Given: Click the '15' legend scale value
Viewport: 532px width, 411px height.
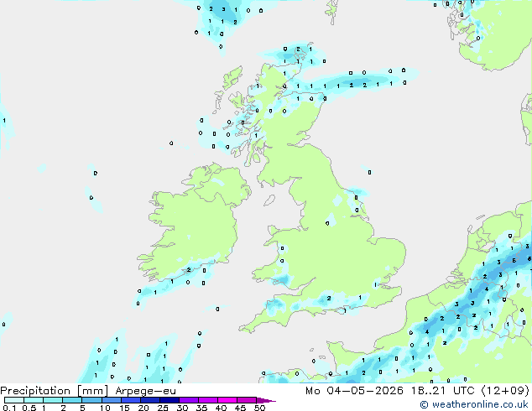Looking at the screenshot, I should click(x=124, y=408).
